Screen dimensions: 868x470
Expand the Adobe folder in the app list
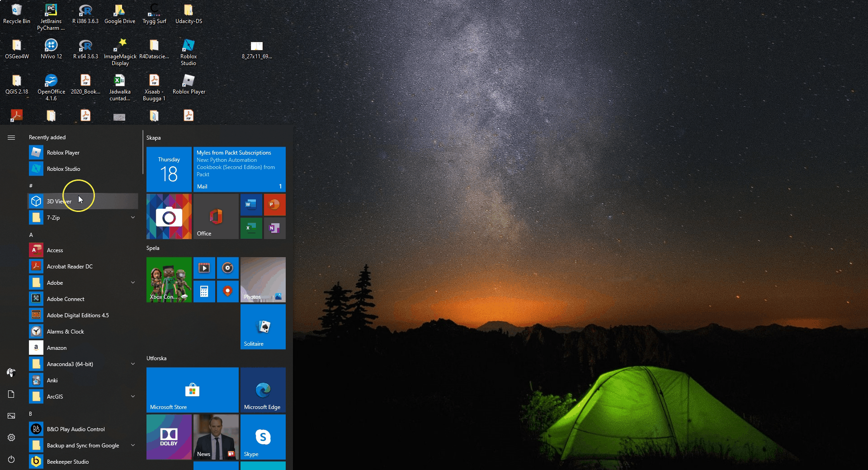tap(83, 283)
